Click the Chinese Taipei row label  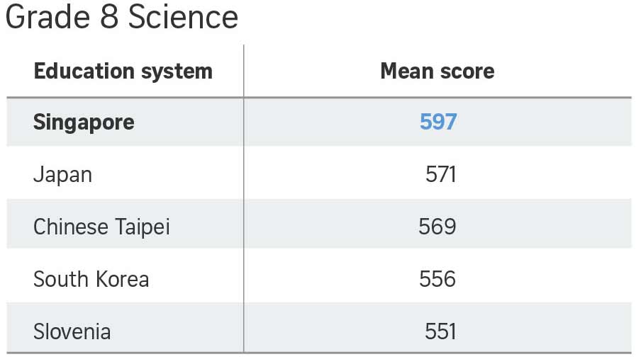(101, 227)
